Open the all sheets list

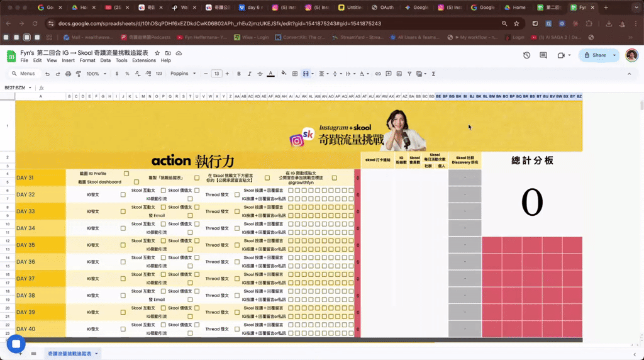click(x=34, y=354)
